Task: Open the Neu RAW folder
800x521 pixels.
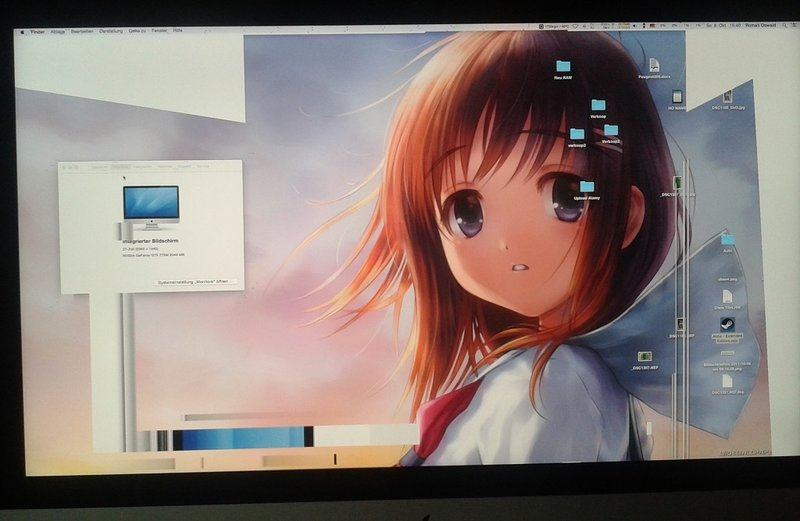Action: coord(563,66)
